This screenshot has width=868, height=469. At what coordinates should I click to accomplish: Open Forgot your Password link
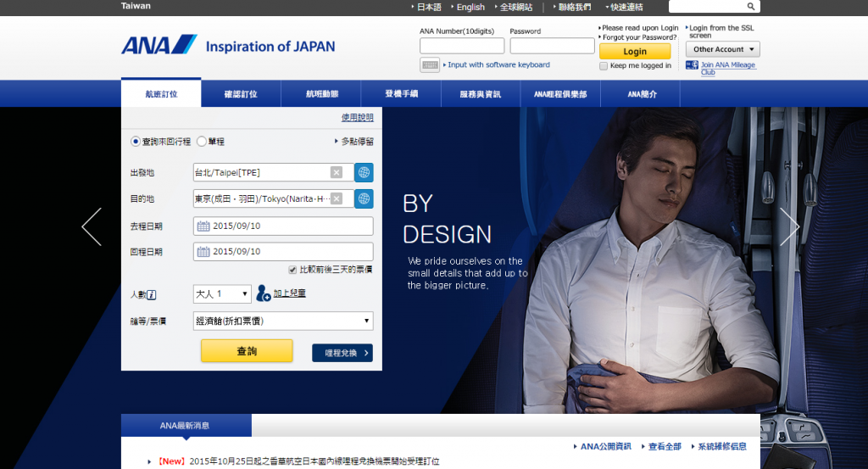click(x=637, y=37)
